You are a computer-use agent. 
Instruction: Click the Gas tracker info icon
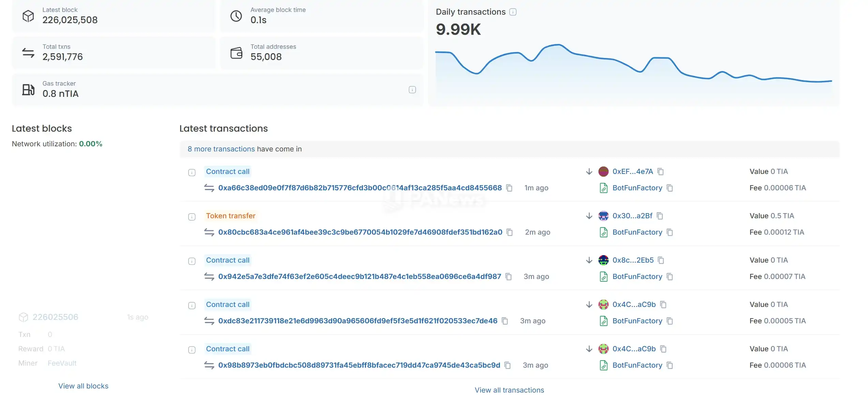pos(412,90)
